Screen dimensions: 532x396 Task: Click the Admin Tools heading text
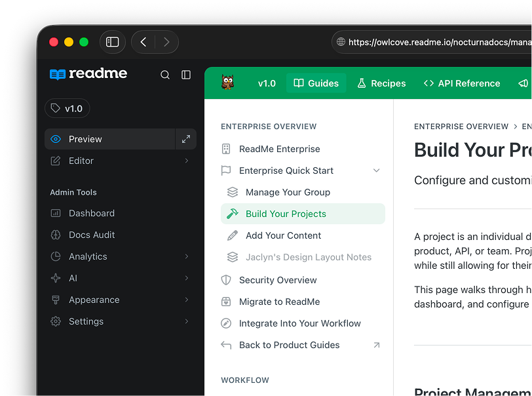tap(73, 192)
